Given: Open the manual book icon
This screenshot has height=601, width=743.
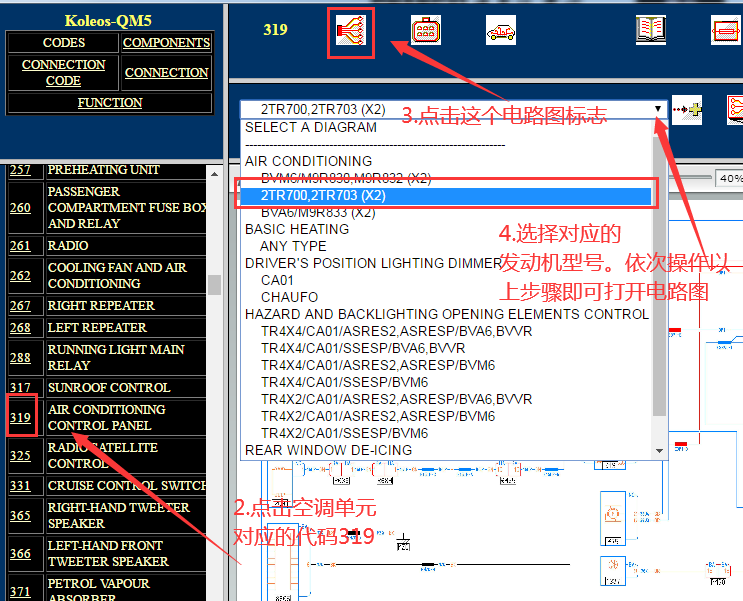Looking at the screenshot, I should 651,30.
